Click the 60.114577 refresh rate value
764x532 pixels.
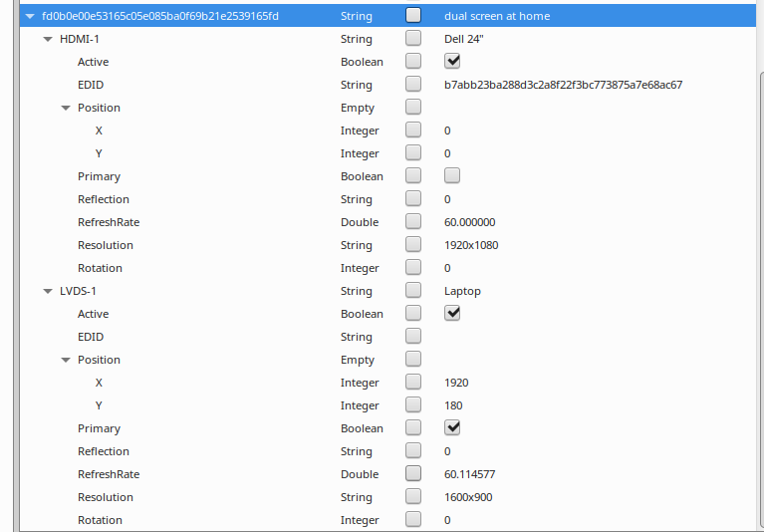(x=469, y=474)
